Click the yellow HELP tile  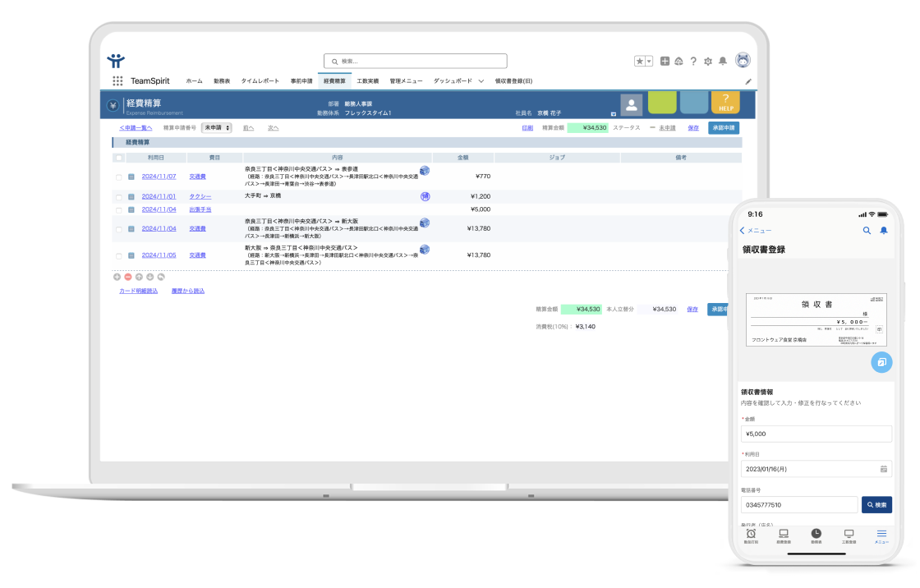tap(724, 103)
